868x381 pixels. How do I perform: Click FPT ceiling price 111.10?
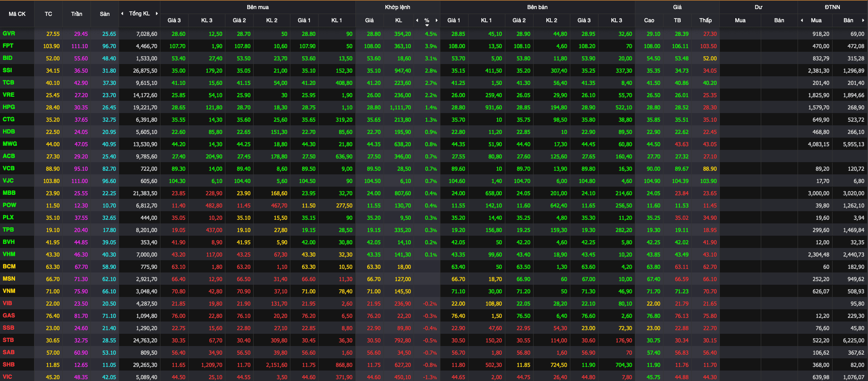point(80,46)
